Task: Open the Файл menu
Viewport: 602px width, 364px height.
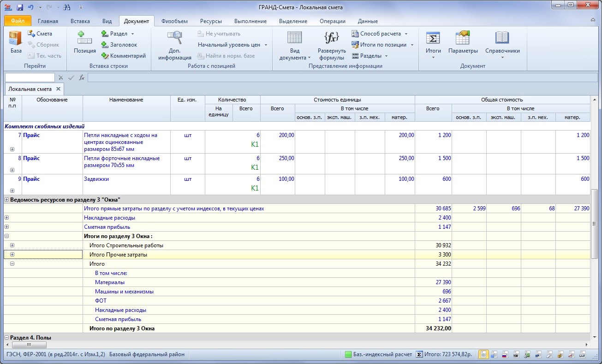Action: (18, 21)
